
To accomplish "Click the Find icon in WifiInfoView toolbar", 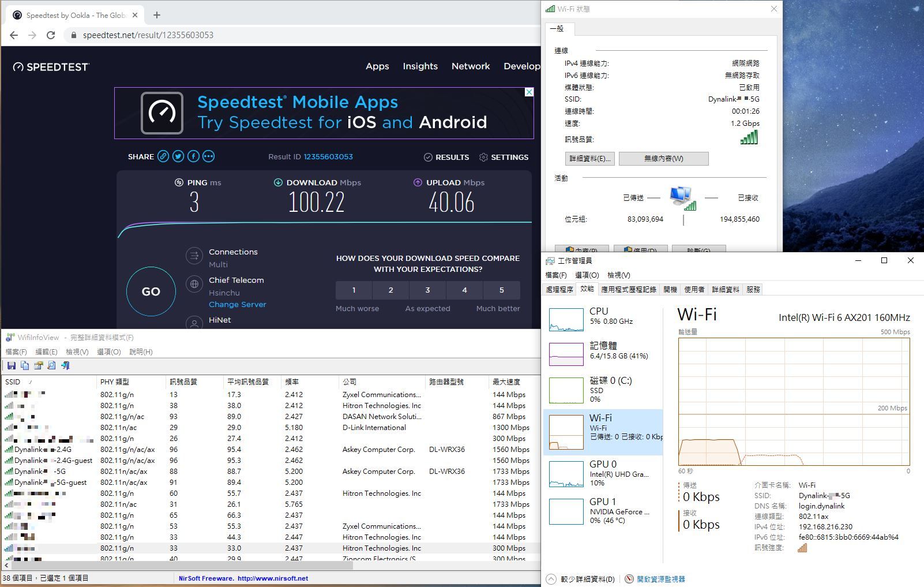I will (x=52, y=365).
